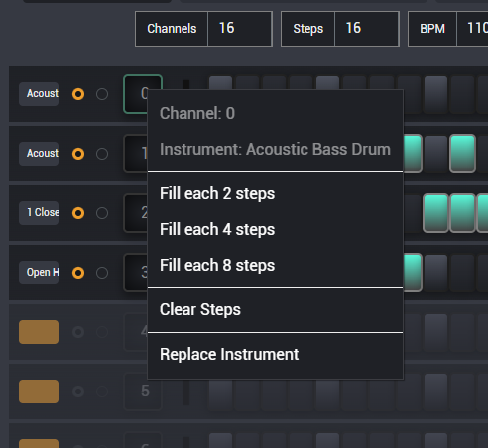Toggle mute circle on Open H channel
The width and height of the screenshot is (488, 448).
78,273
